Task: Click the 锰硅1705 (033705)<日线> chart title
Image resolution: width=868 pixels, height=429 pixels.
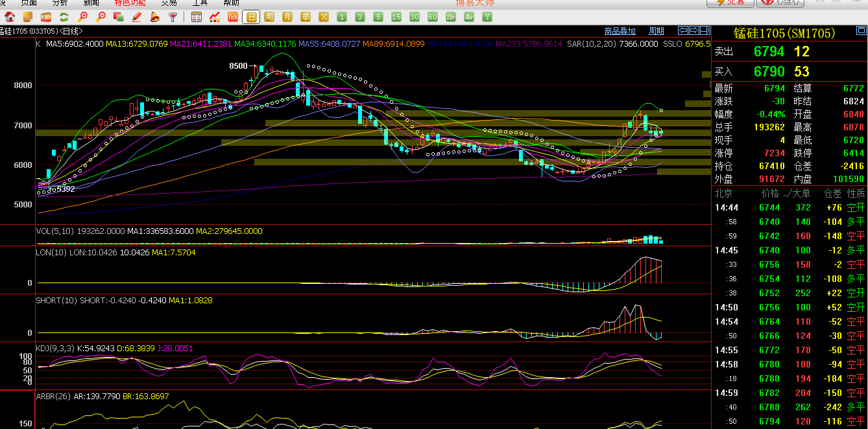Action: [41, 30]
